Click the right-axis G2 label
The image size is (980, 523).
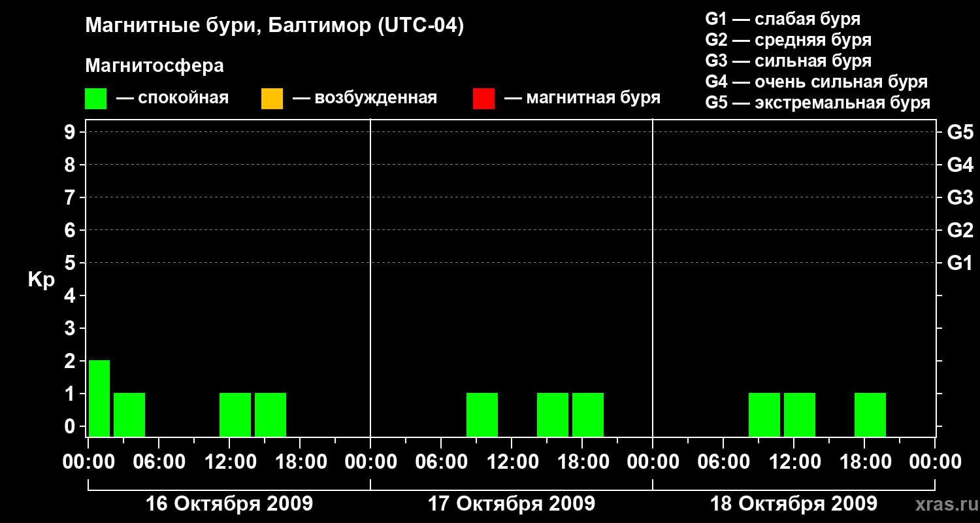960,231
